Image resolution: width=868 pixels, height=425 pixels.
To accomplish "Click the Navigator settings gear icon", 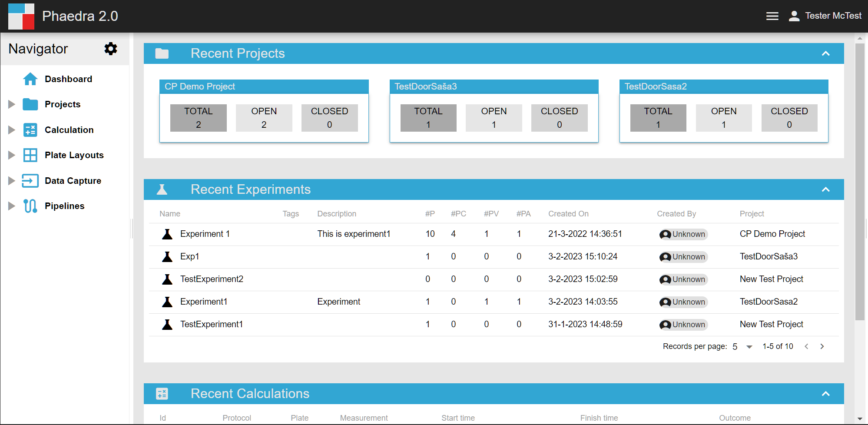I will point(111,49).
